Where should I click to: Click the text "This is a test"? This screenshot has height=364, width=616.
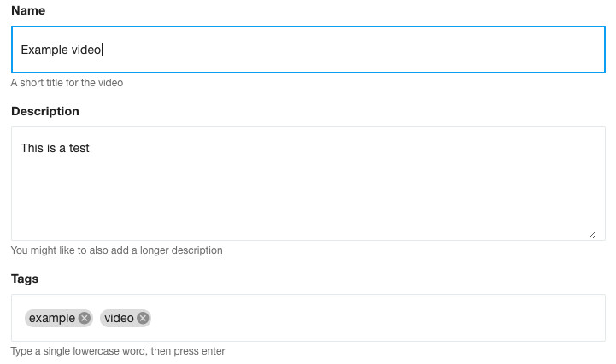[x=55, y=148]
